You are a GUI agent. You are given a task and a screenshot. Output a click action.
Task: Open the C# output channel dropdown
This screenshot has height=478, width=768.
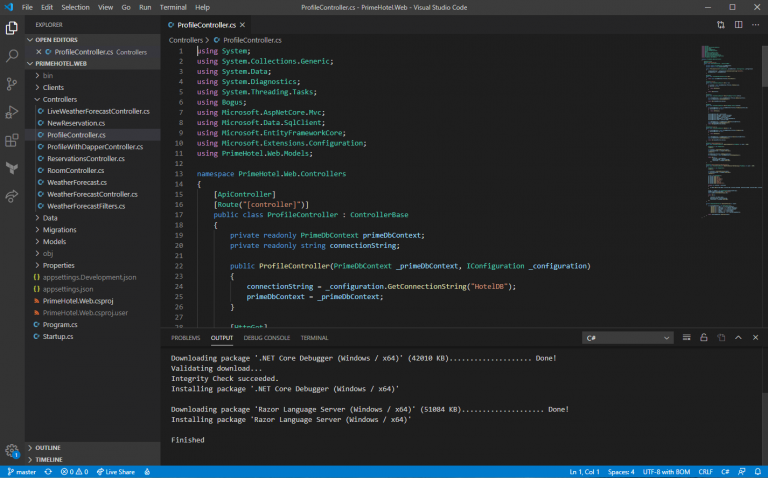pos(630,338)
